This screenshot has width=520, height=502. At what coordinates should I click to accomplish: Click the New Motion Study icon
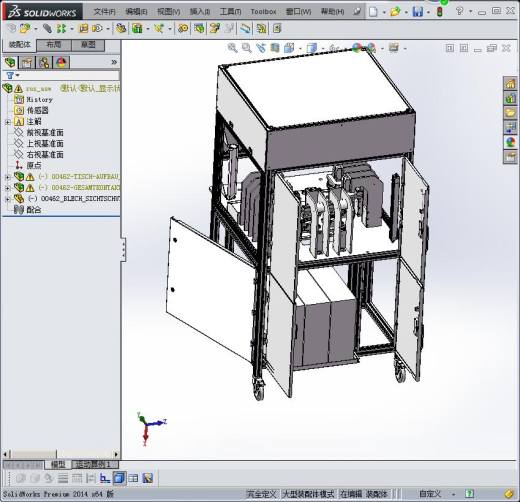(x=183, y=29)
